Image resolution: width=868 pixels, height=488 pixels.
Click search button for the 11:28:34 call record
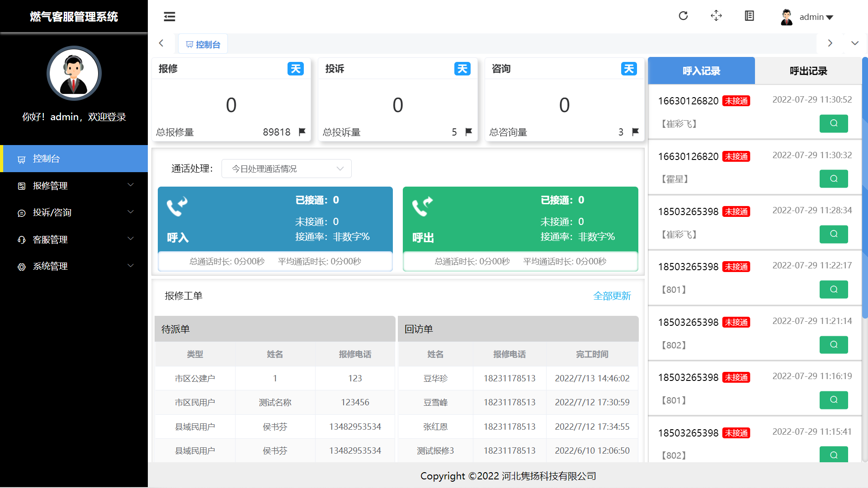[834, 234]
